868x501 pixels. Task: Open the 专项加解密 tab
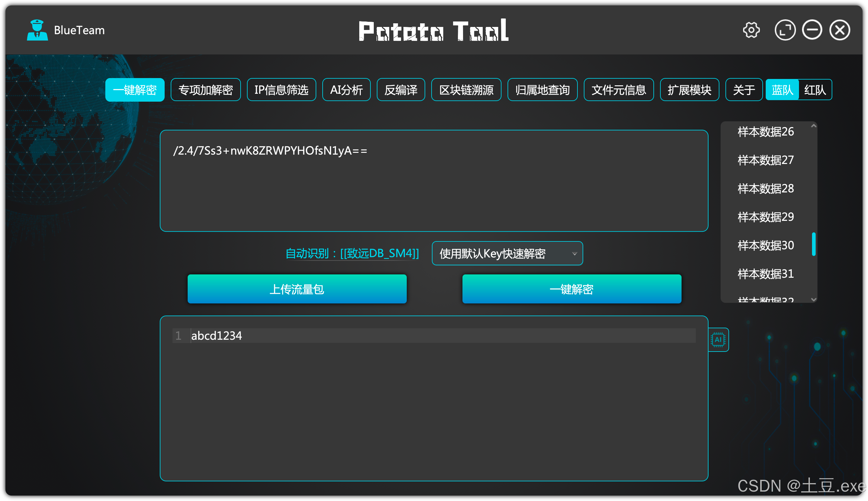[205, 90]
